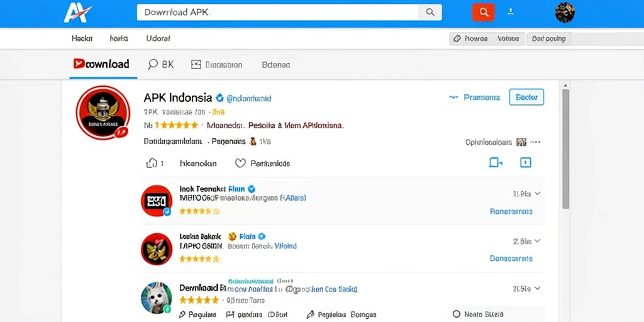Click the vertical scrollbar thumb
This screenshot has height=322, width=644.
click(x=565, y=148)
